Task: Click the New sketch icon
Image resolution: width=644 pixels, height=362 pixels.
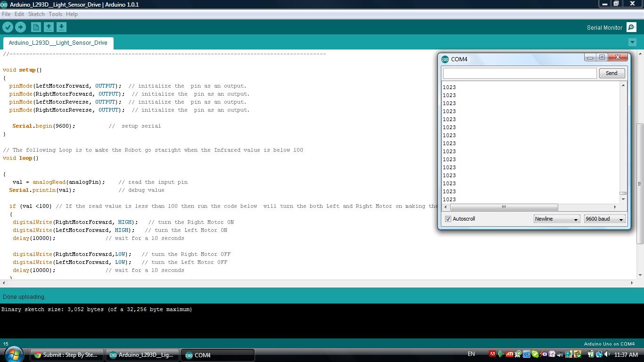Action: point(36,27)
